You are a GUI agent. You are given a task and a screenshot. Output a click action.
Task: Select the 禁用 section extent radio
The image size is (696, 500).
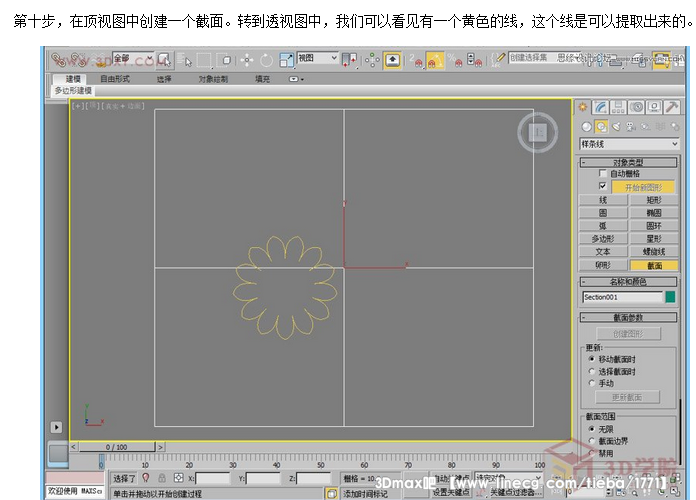(591, 453)
